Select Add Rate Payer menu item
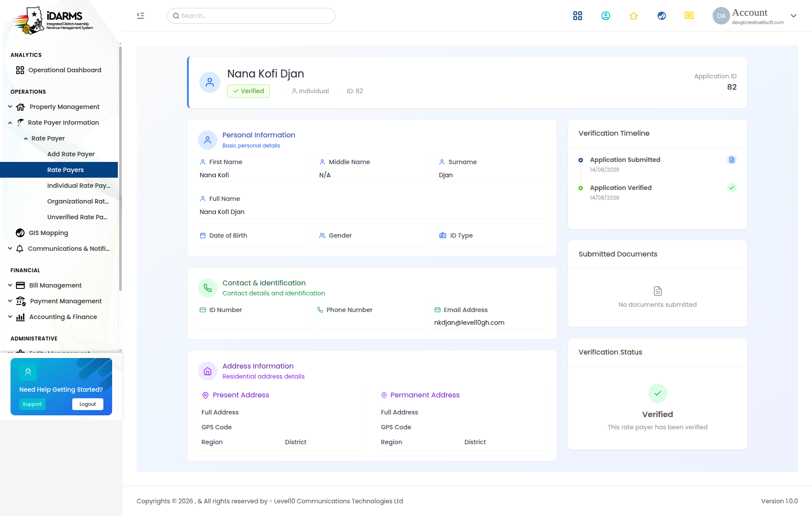 pyautogui.click(x=71, y=154)
